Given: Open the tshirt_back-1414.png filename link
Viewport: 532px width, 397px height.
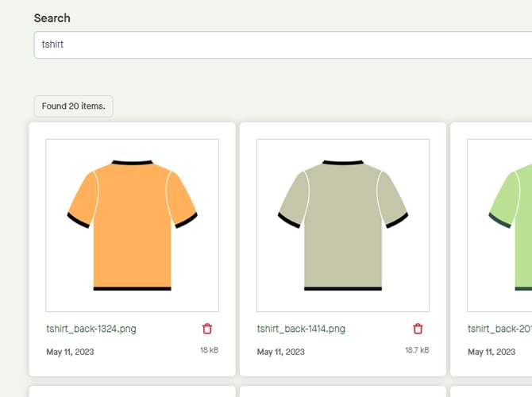Looking at the screenshot, I should tap(301, 329).
